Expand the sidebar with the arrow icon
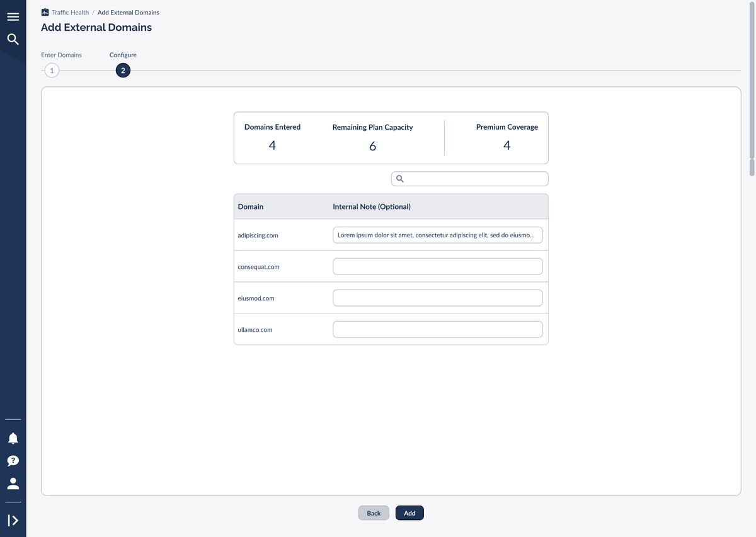Screen dimensions: 756x537 click(x=13, y=521)
